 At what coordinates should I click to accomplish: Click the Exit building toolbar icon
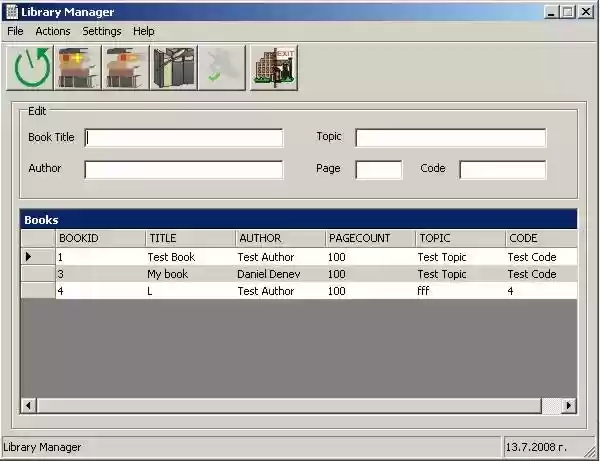(274, 68)
